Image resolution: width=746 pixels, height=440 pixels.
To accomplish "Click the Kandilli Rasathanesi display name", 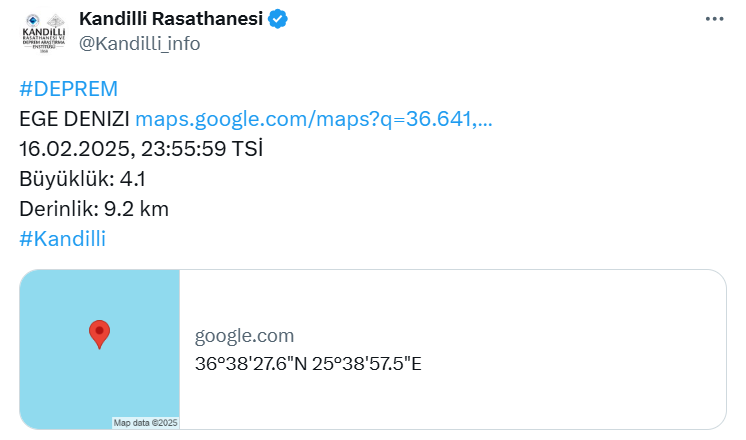I will (171, 19).
